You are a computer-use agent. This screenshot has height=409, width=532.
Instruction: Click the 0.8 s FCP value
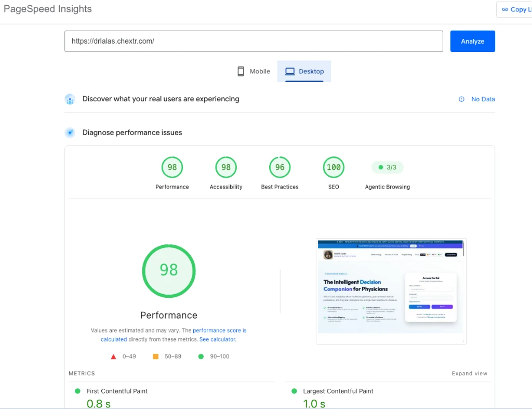(98, 404)
